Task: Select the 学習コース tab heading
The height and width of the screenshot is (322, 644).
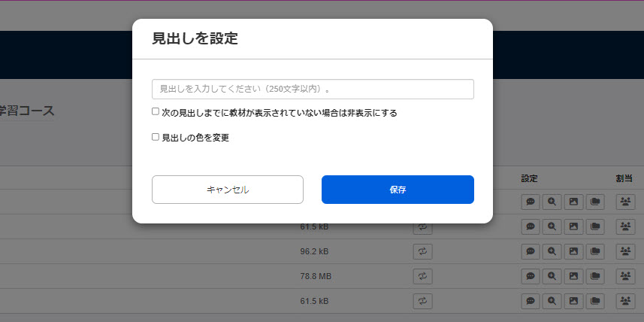Action: tap(27, 111)
